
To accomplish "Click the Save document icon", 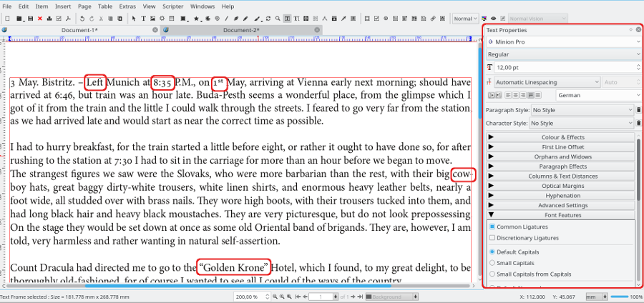I will tap(30, 19).
